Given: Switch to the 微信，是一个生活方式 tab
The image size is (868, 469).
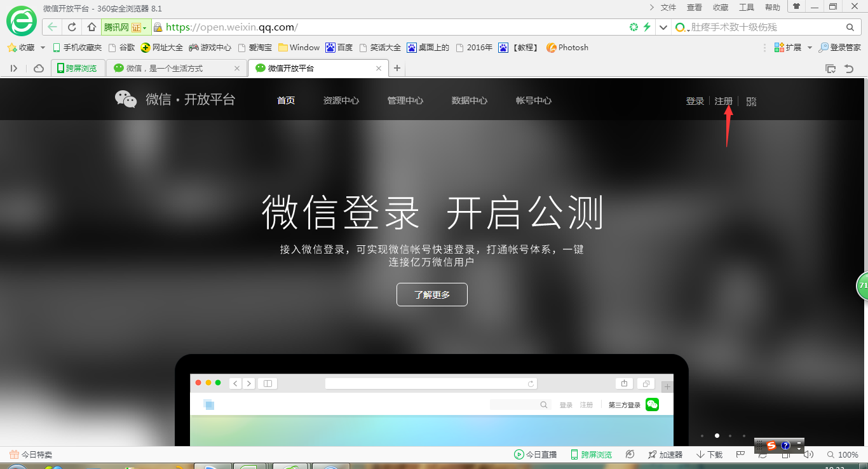Looking at the screenshot, I should (176, 68).
